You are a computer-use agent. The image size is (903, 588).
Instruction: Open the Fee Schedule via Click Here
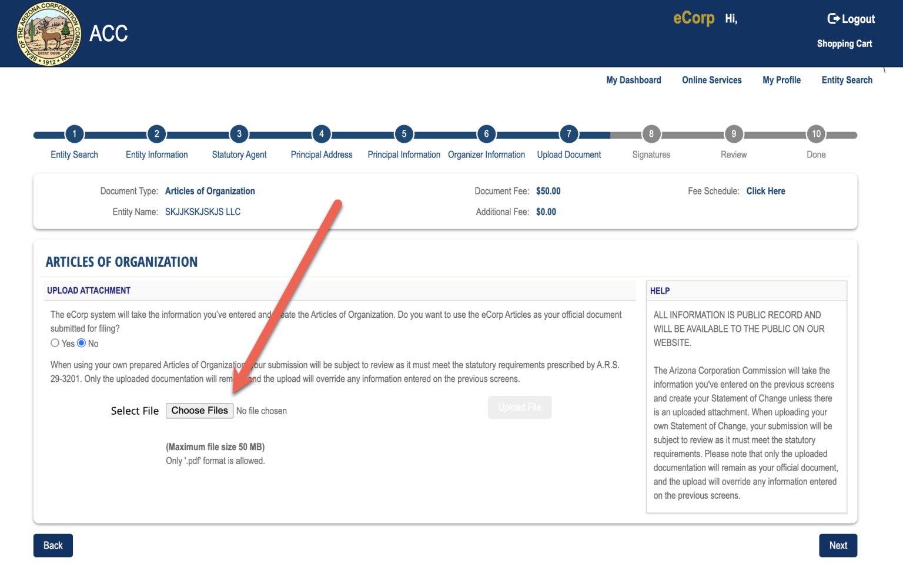[x=765, y=191]
